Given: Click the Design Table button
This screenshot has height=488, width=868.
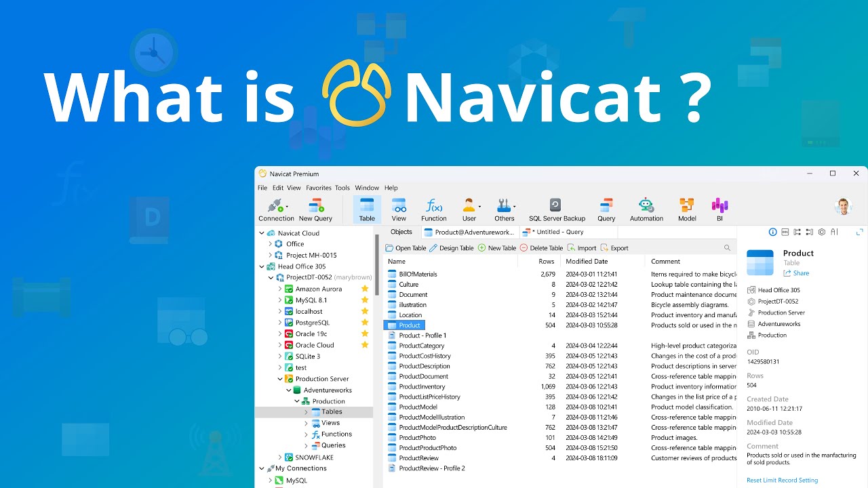Looking at the screenshot, I should coord(452,248).
